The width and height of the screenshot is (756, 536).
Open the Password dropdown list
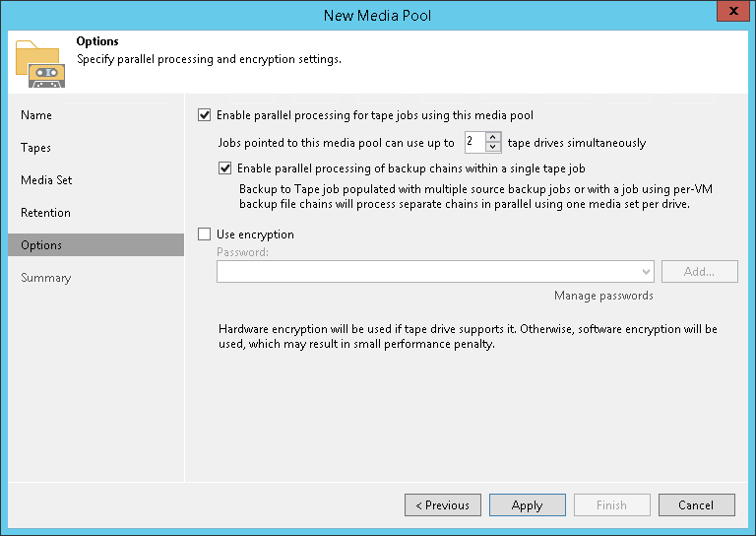point(646,272)
